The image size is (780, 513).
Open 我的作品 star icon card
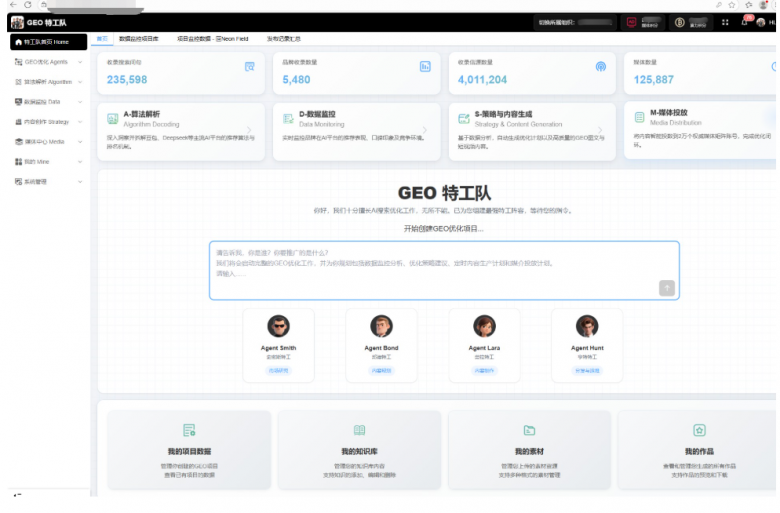(698, 450)
